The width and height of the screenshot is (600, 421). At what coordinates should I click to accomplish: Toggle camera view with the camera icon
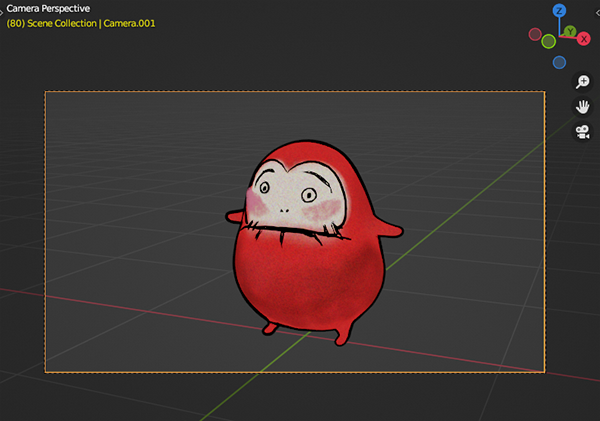[x=583, y=131]
